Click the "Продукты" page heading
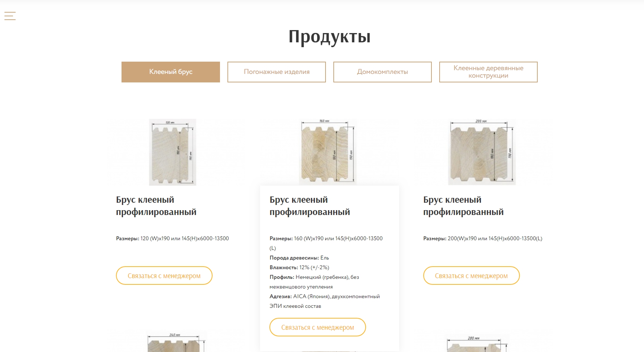 click(x=329, y=36)
